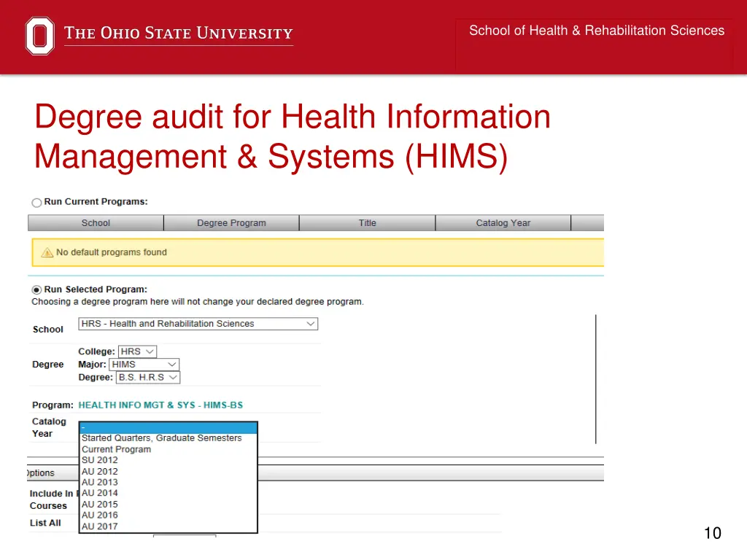747x560 pixels.
Task: Pick AU 2014 catalog year
Action: (169, 494)
